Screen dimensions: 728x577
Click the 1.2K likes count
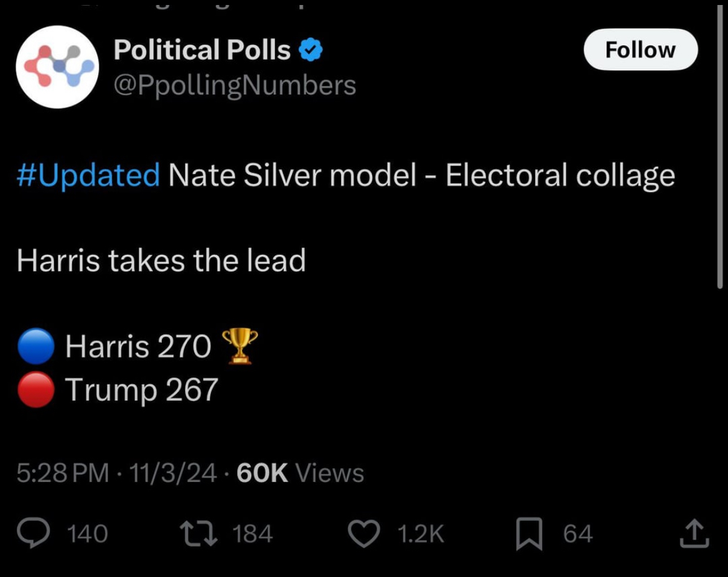click(x=421, y=534)
